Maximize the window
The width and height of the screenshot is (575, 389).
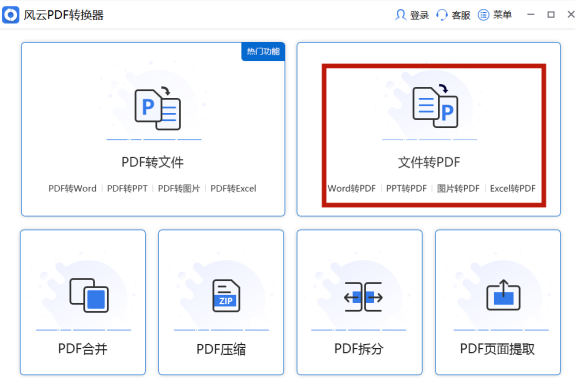coord(551,15)
